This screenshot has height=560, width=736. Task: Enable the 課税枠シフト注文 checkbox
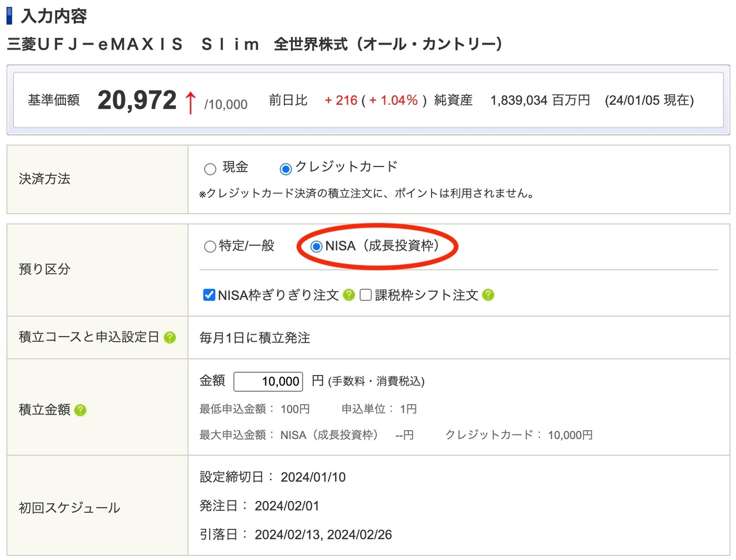coord(366,295)
